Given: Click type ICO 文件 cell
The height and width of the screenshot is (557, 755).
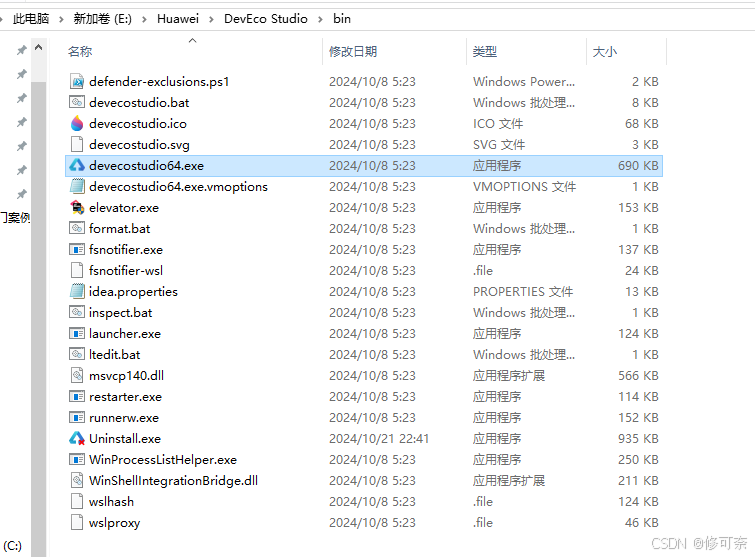Looking at the screenshot, I should (498, 124).
